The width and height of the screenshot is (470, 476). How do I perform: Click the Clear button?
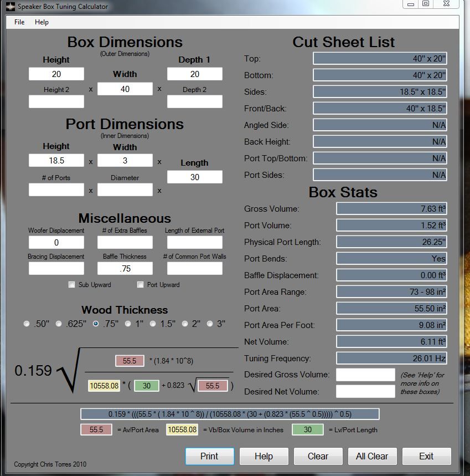[318, 456]
